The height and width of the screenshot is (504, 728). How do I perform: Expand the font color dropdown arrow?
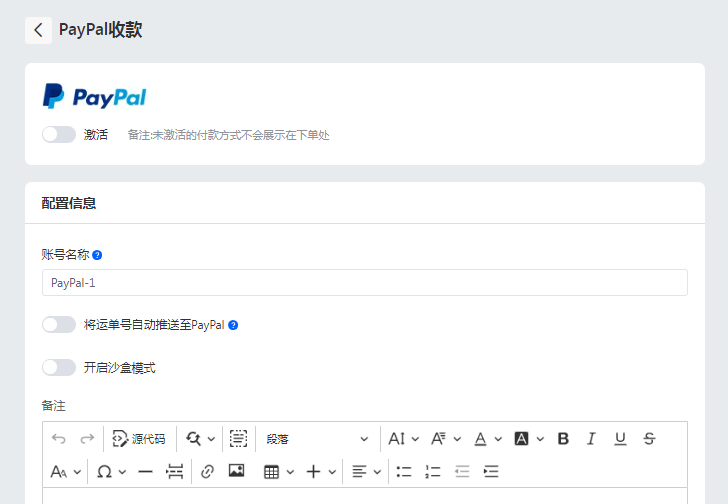click(498, 439)
